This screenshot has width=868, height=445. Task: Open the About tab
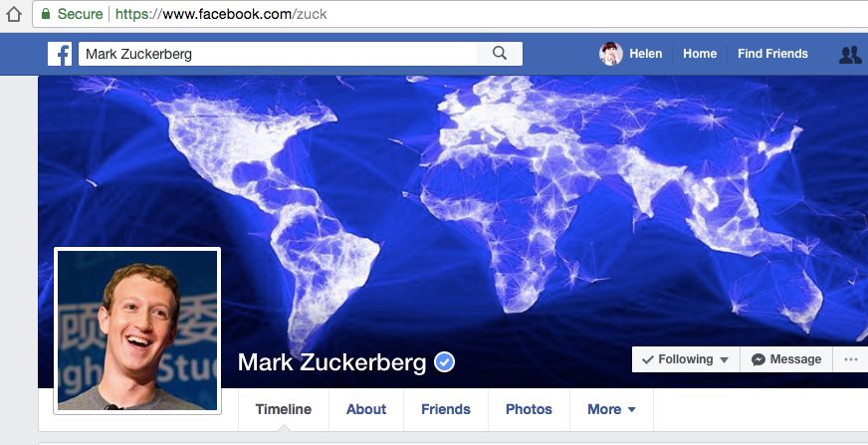[x=366, y=409]
